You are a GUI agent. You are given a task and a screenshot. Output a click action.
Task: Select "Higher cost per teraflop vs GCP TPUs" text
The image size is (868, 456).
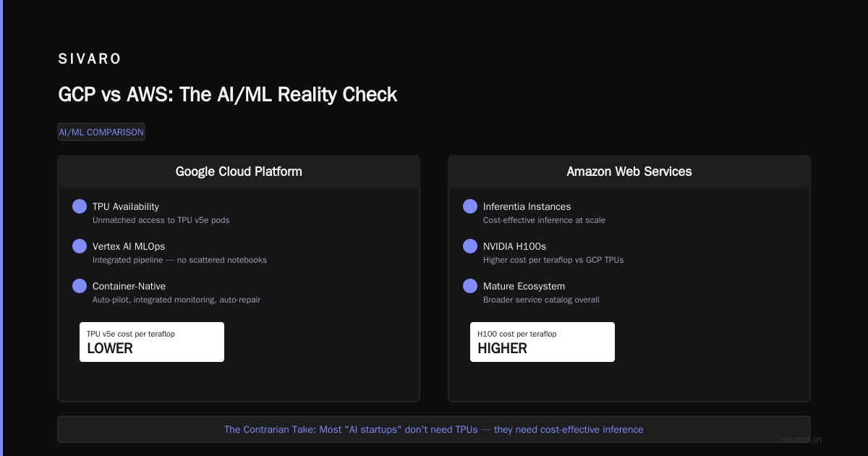pyautogui.click(x=553, y=260)
